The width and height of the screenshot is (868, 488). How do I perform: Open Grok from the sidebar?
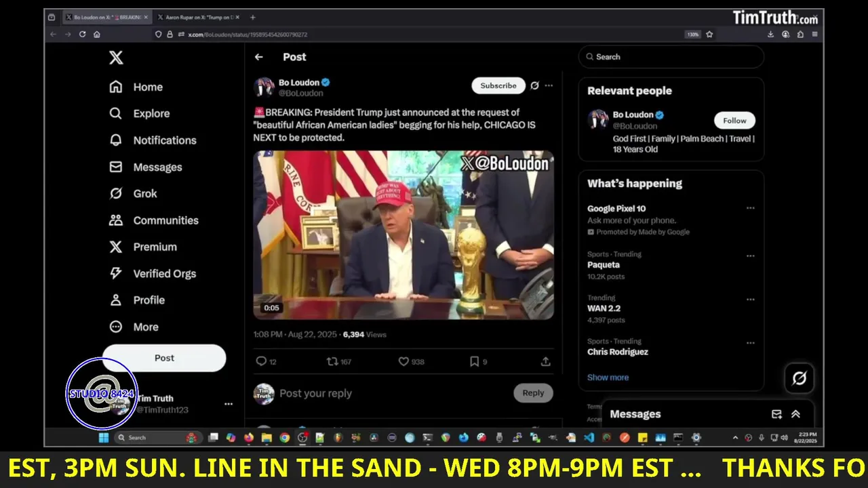coord(133,194)
